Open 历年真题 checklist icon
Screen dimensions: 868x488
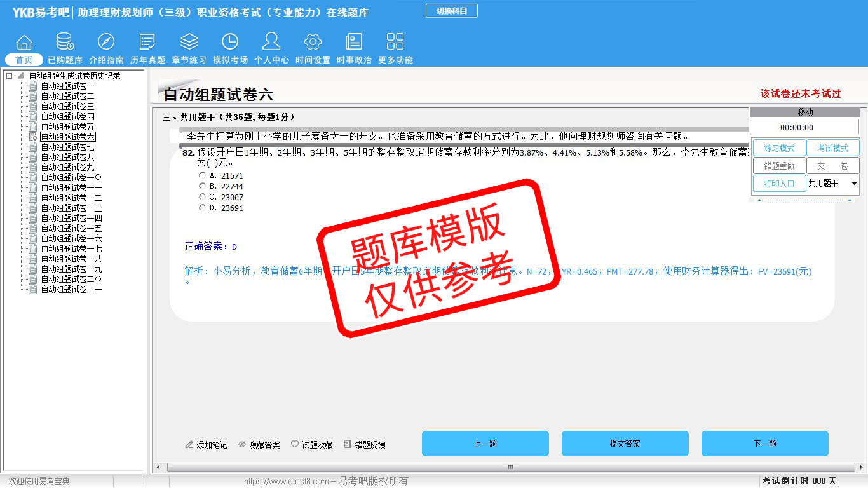(x=147, y=42)
